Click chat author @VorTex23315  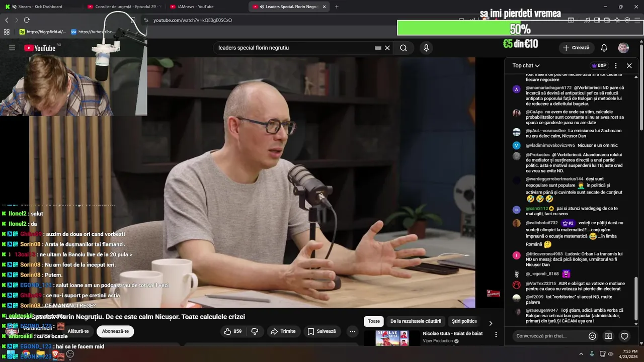point(540,284)
